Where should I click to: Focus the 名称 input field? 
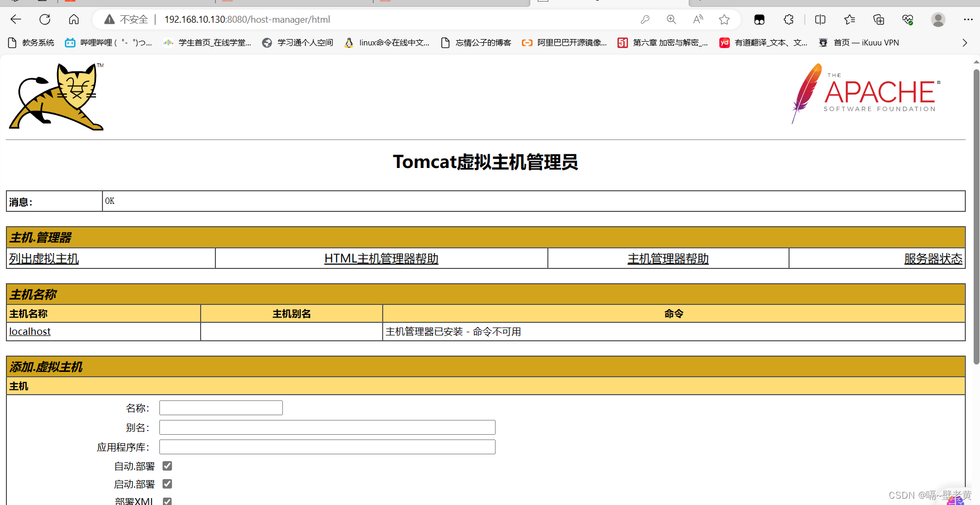221,408
